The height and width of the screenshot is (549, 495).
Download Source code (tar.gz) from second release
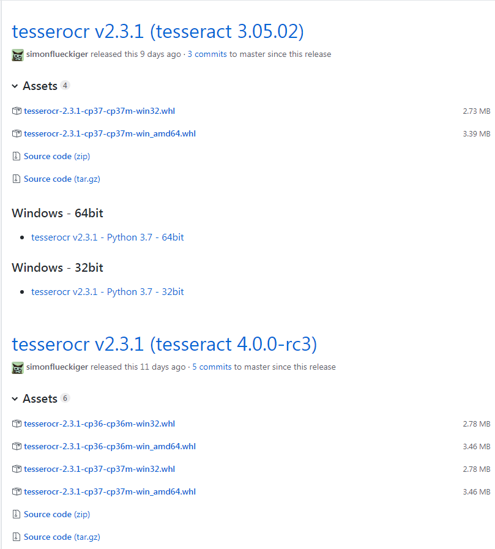click(x=62, y=537)
